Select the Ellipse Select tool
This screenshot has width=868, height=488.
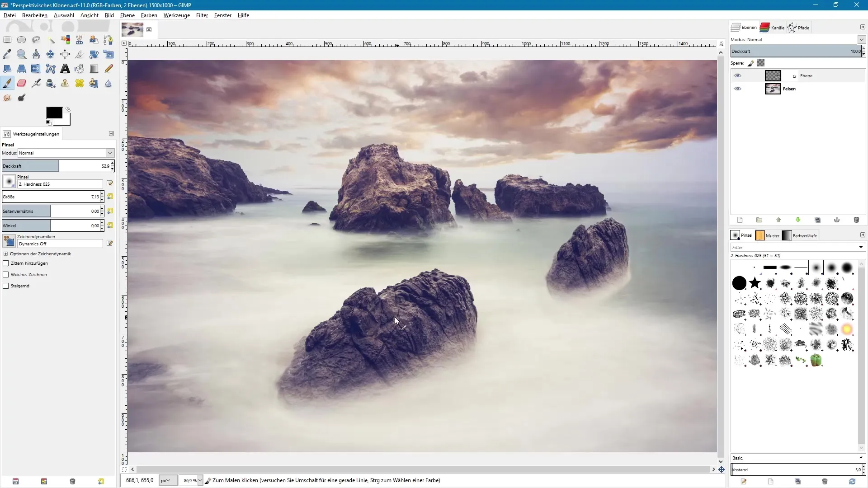(x=21, y=40)
